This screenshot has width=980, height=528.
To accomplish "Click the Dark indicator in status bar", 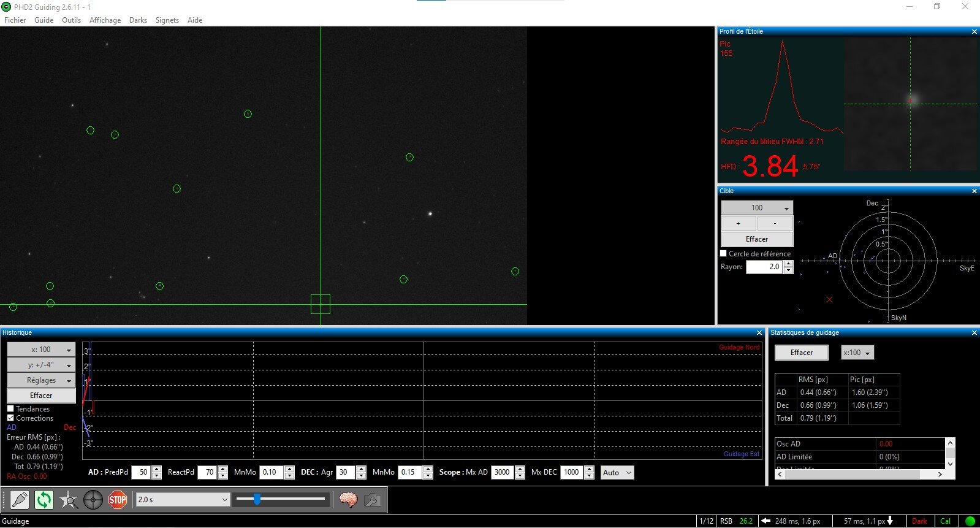I will (919, 521).
